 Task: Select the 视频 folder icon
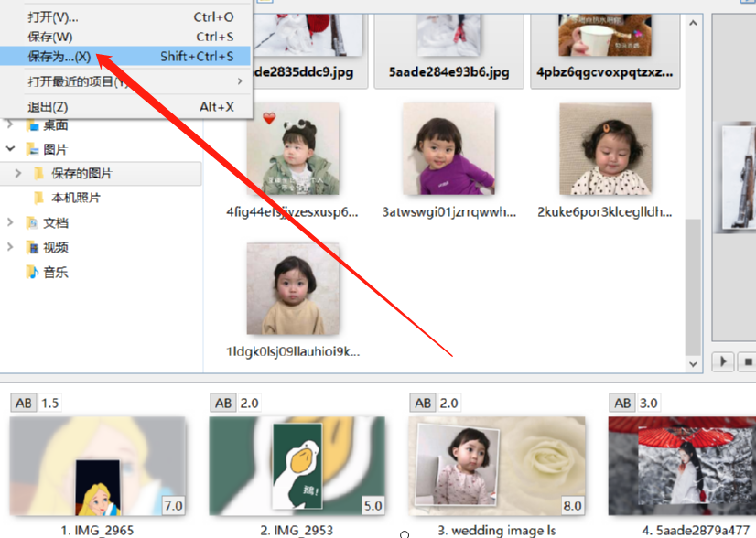(32, 247)
